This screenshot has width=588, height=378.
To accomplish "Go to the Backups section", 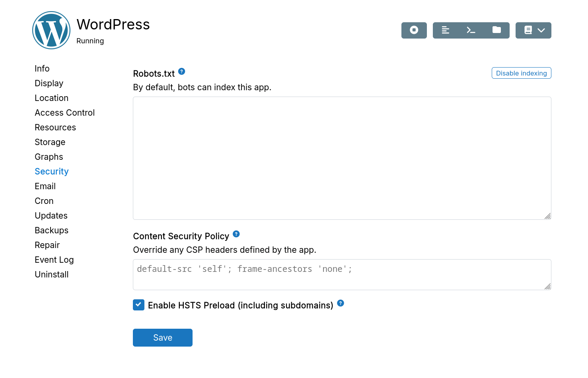I will coord(51,230).
